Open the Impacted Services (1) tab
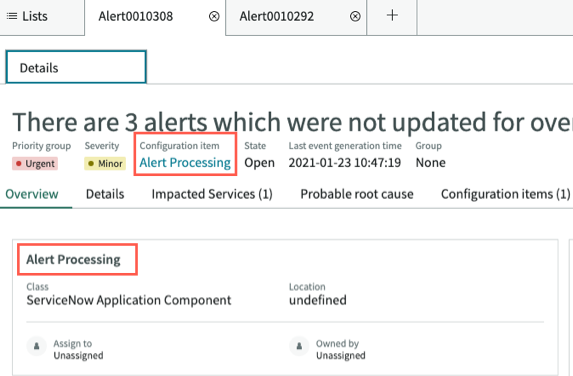This screenshot has width=573, height=376. coord(212,194)
